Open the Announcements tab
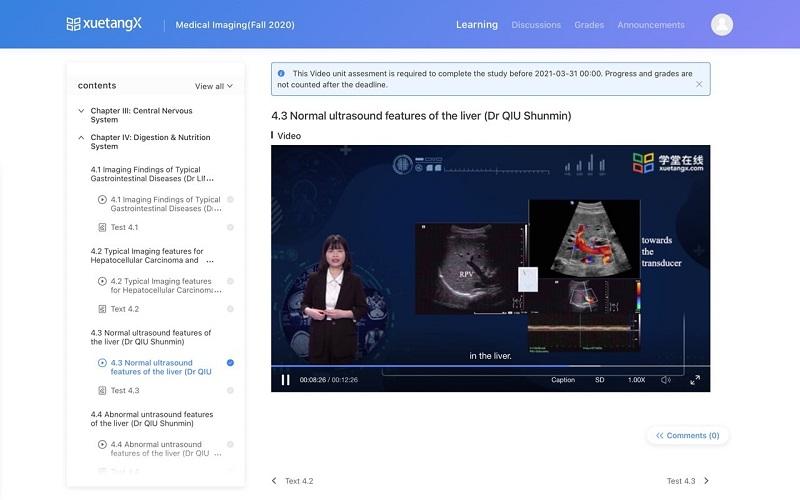This screenshot has height=500, width=800. point(651,25)
